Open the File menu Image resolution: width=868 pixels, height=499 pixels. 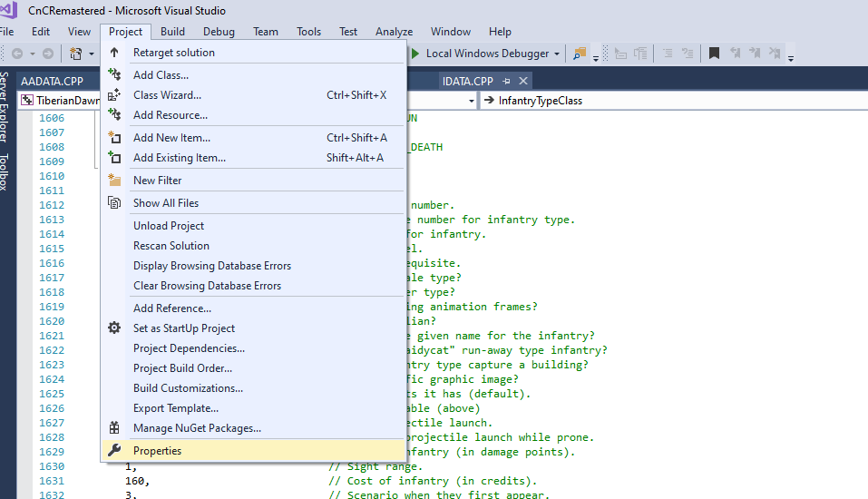6,32
